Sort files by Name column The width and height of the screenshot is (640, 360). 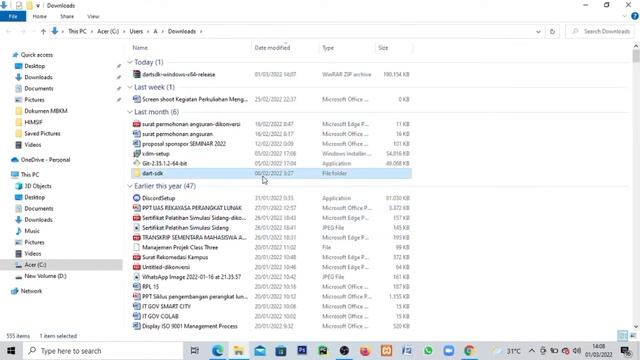tap(140, 48)
